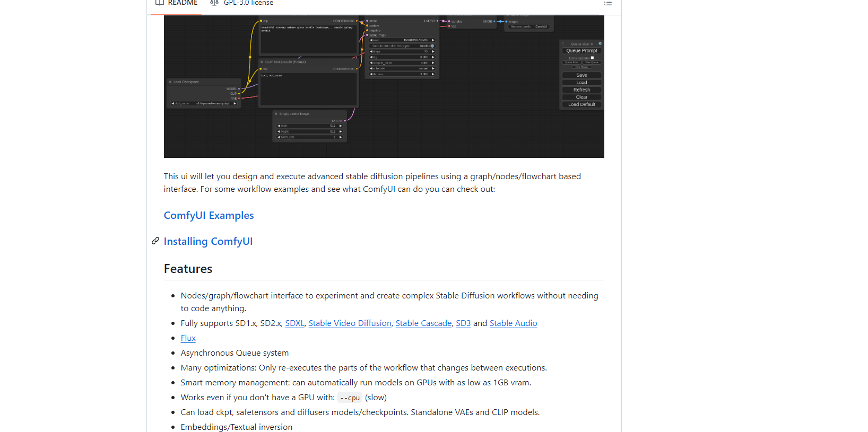Image resolution: width=868 pixels, height=432 pixels.
Task: Click the settings gear beside Queue size
Action: [600, 43]
